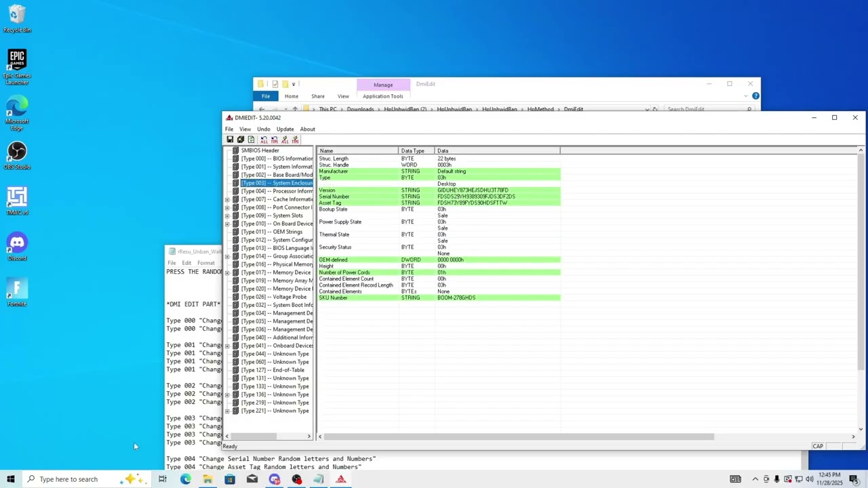Expand the Type 010 On Board Device node
This screenshot has height=488, width=868.
(227, 224)
